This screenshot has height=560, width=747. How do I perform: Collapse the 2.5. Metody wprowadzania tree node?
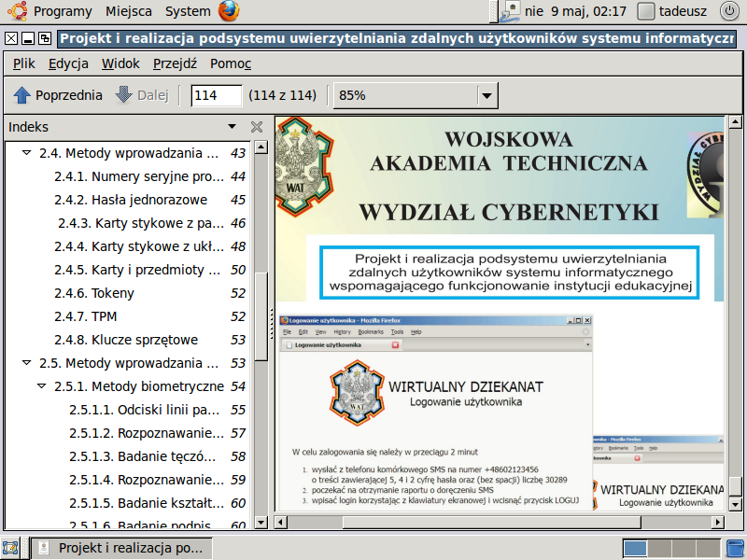(26, 363)
